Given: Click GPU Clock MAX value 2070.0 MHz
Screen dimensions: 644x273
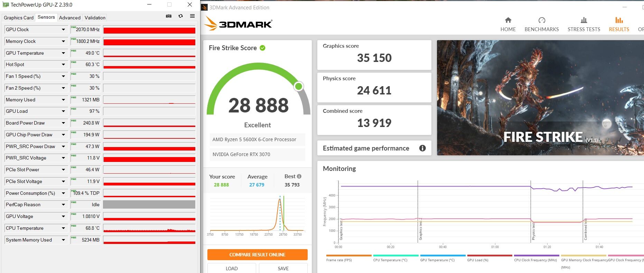Looking at the screenshot, I should (x=85, y=30).
